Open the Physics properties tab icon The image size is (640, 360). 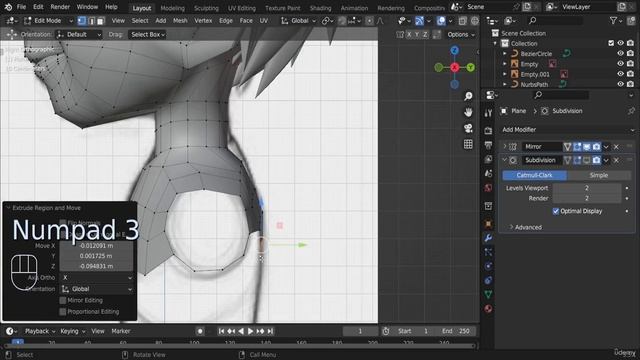tap(488, 266)
